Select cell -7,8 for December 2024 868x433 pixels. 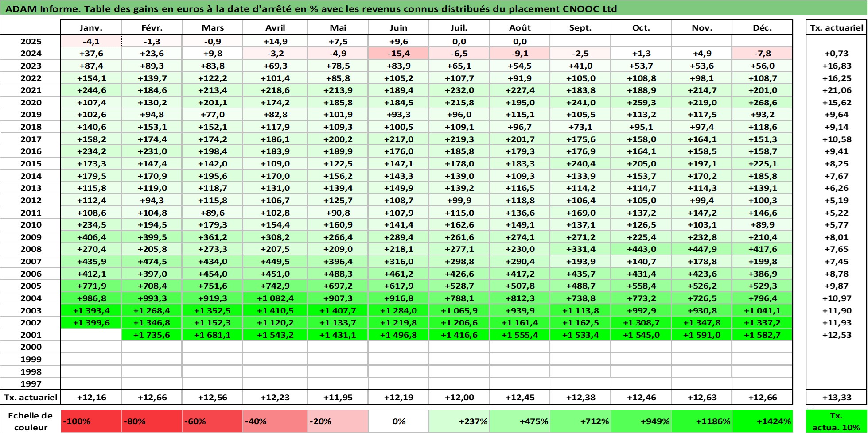coord(762,54)
